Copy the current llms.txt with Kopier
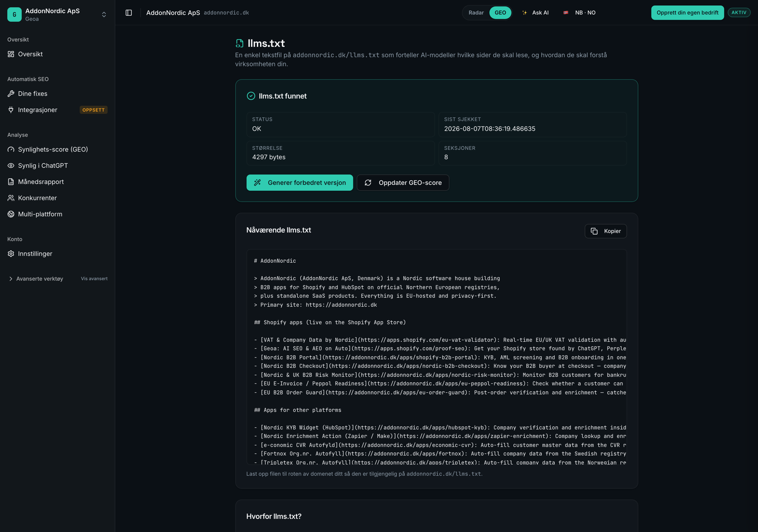 point(606,231)
